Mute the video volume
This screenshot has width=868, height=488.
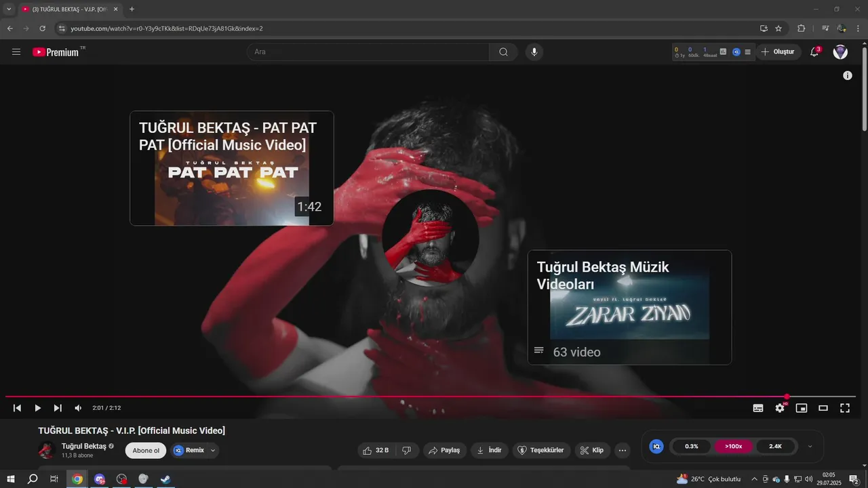[78, 408]
